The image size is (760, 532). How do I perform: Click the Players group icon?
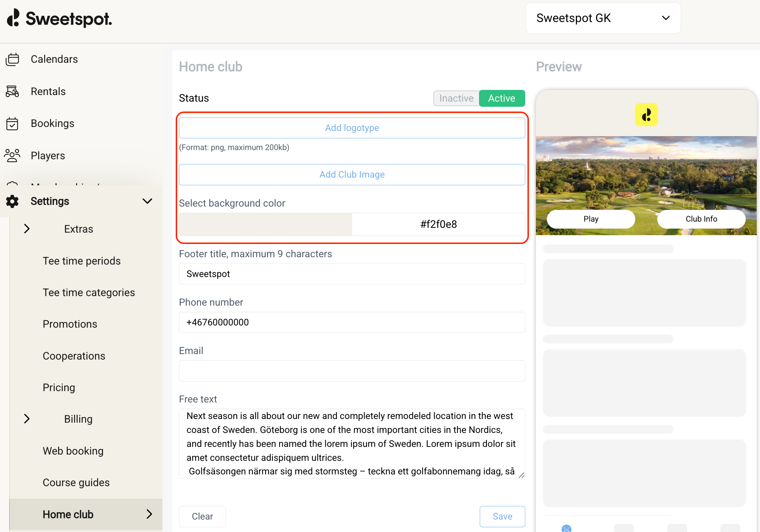[x=12, y=156]
